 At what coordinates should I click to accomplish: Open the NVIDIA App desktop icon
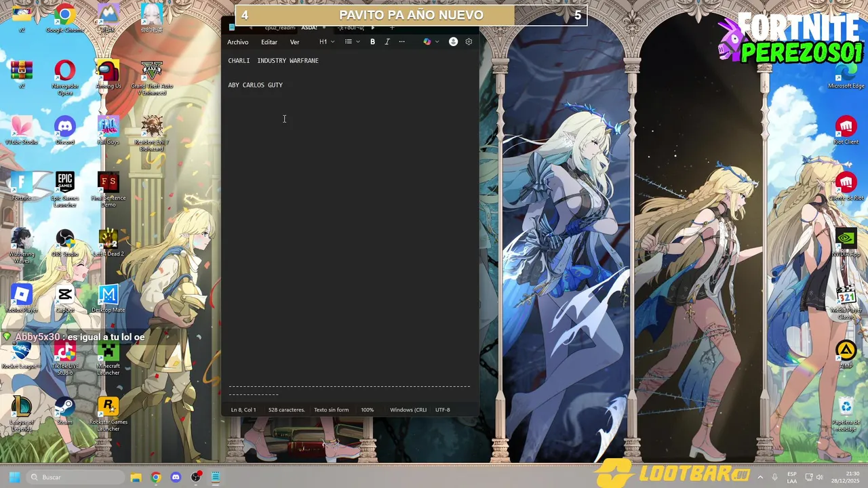pos(846,242)
